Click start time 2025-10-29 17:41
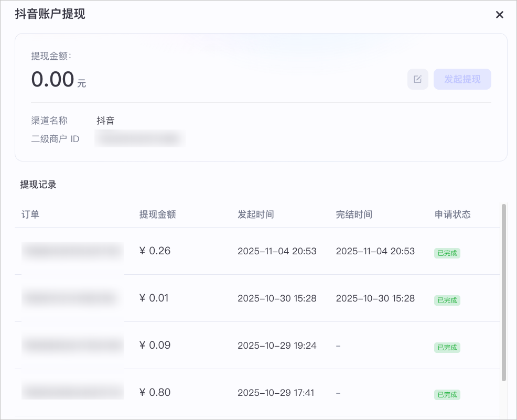517x420 pixels. (x=276, y=393)
